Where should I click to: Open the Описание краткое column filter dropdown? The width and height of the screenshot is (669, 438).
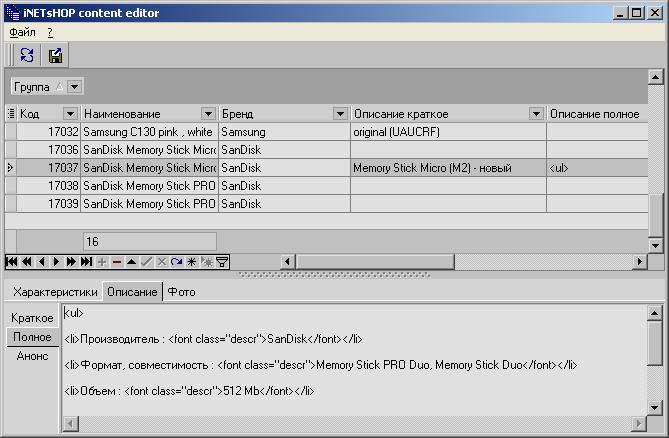pyautogui.click(x=536, y=113)
